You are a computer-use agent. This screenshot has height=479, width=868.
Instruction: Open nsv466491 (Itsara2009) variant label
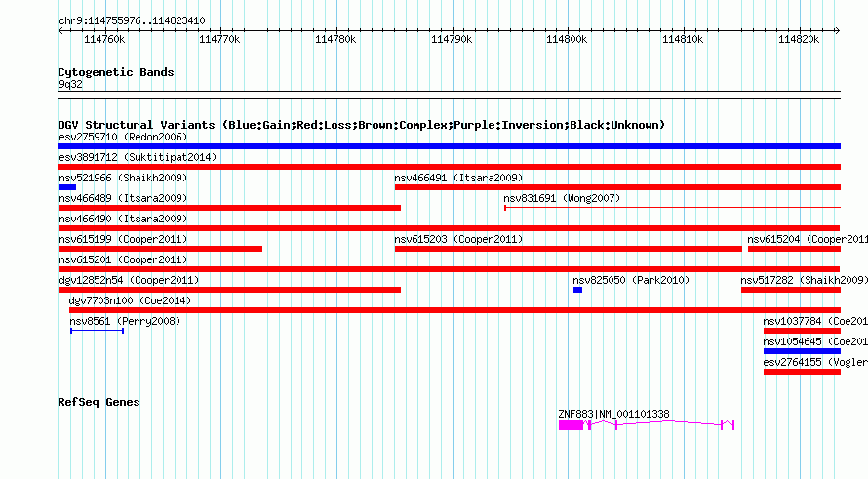458,178
